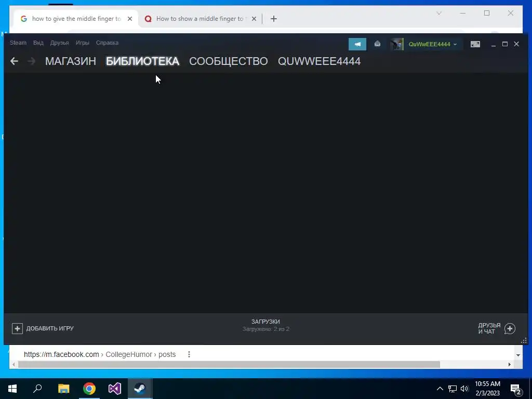Go back with Steam's back arrow
This screenshot has height=399, width=532.
click(x=14, y=61)
